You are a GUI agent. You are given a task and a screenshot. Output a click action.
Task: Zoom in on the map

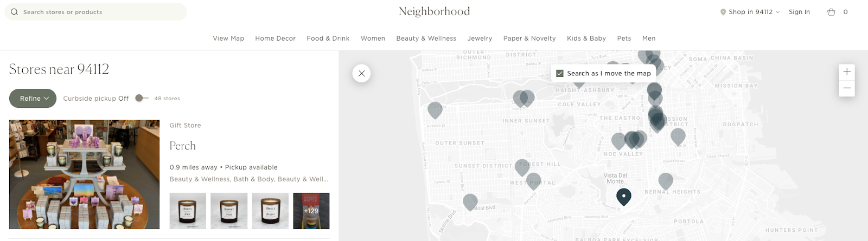click(x=846, y=71)
